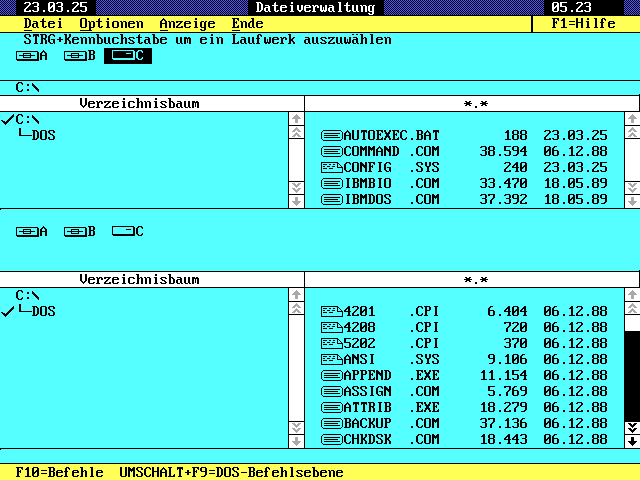Click the APPEND.EXE file icon

click(331, 375)
